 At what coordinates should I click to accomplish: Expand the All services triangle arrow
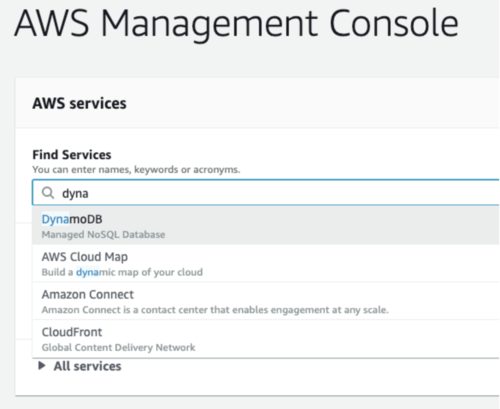[x=42, y=366]
